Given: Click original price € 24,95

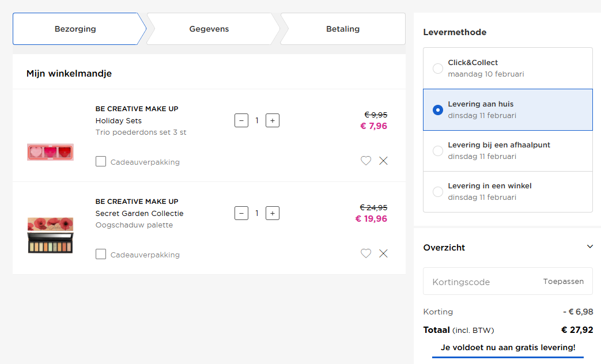Looking at the screenshot, I should tap(373, 208).
